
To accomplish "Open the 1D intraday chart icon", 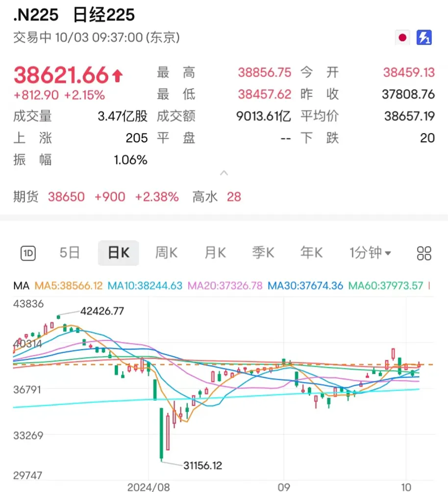I will [x=28, y=253].
